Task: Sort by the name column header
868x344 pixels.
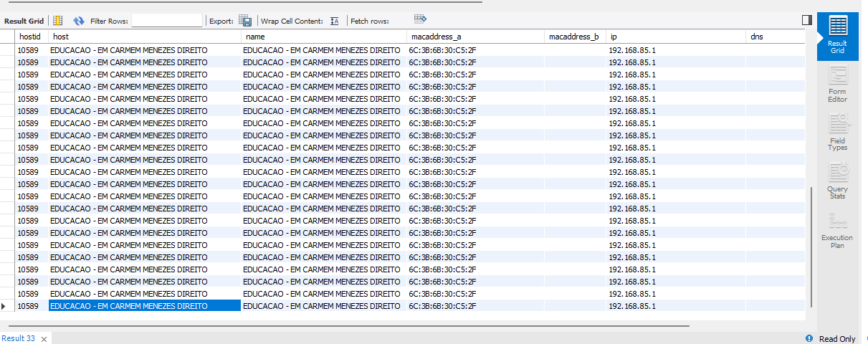Action: pos(323,37)
